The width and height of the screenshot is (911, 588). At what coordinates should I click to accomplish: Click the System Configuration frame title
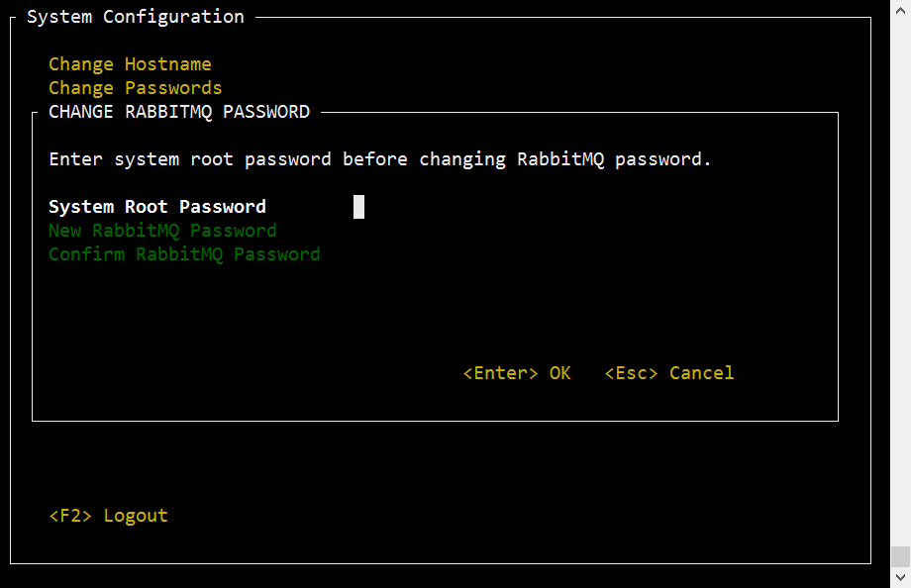click(x=136, y=17)
